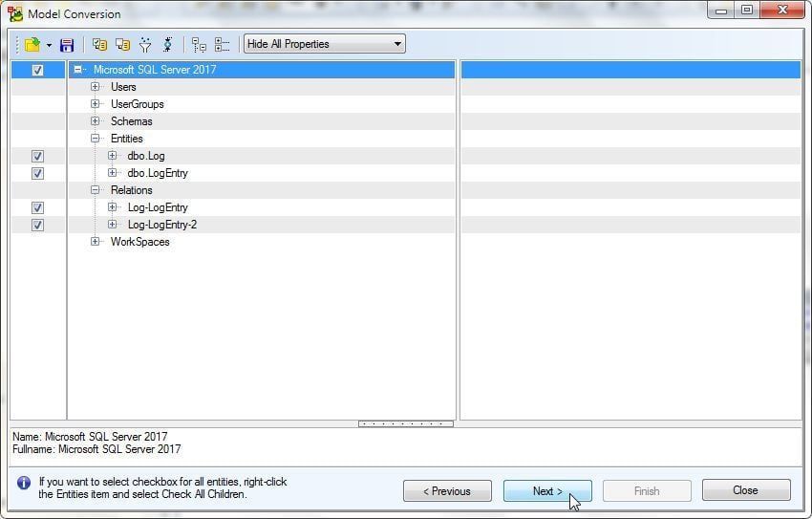Click the filter funnel icon
This screenshot has height=519, width=812.
145,45
